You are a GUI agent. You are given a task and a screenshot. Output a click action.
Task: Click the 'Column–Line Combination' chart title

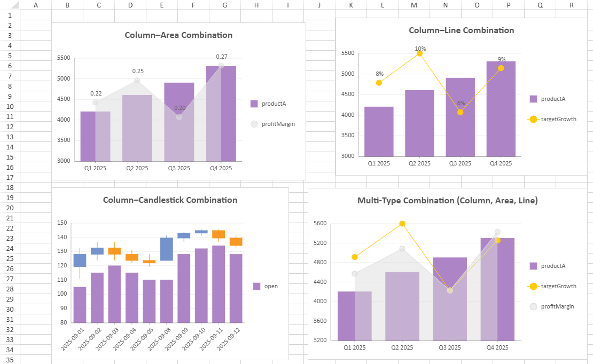pyautogui.click(x=461, y=30)
